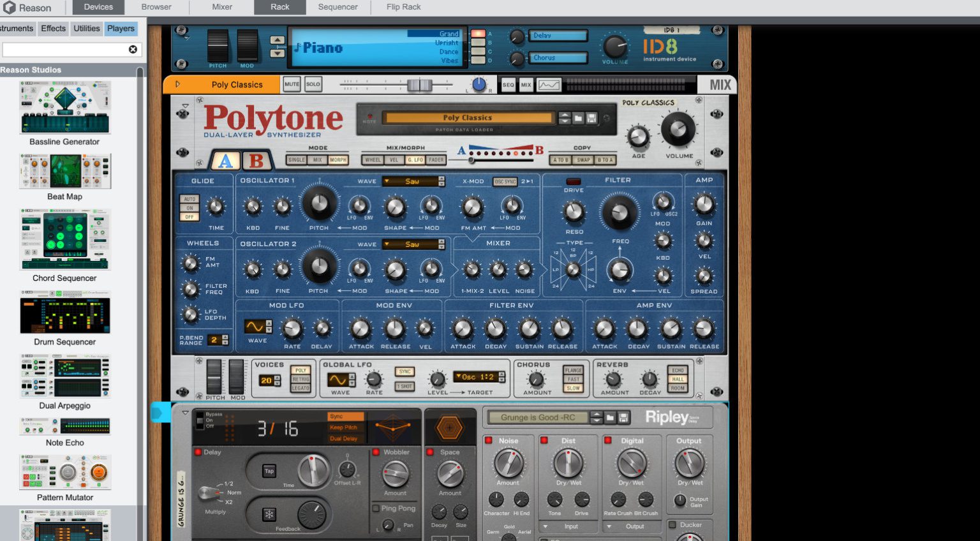Click the volume fader on the Poly Classics strip
This screenshot has height=541, width=980.
click(x=420, y=84)
